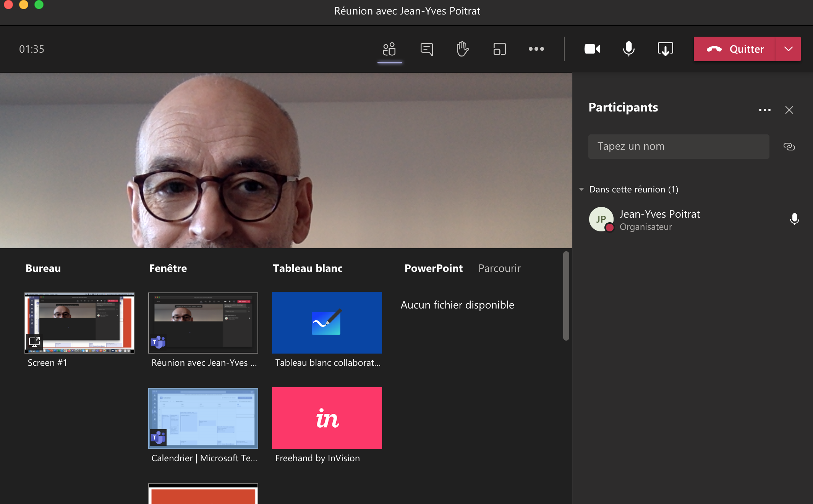Mute the microphone in toolbar
This screenshot has height=504, width=813.
(x=628, y=49)
